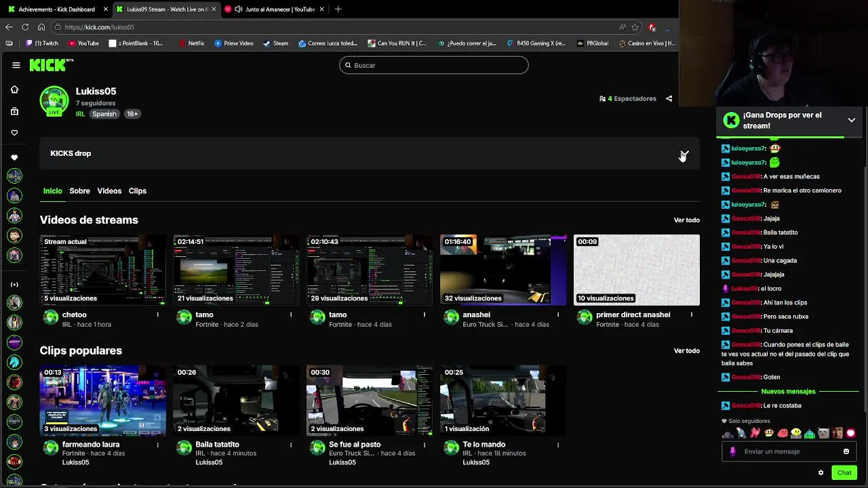This screenshot has height=488, width=868.
Task: Open a new browser tab
Action: 338,9
